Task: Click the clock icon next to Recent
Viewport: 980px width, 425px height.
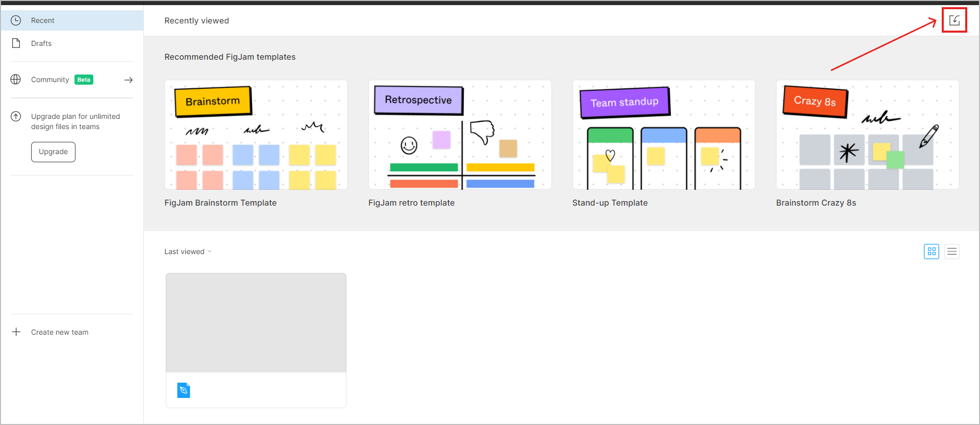Action: click(16, 20)
